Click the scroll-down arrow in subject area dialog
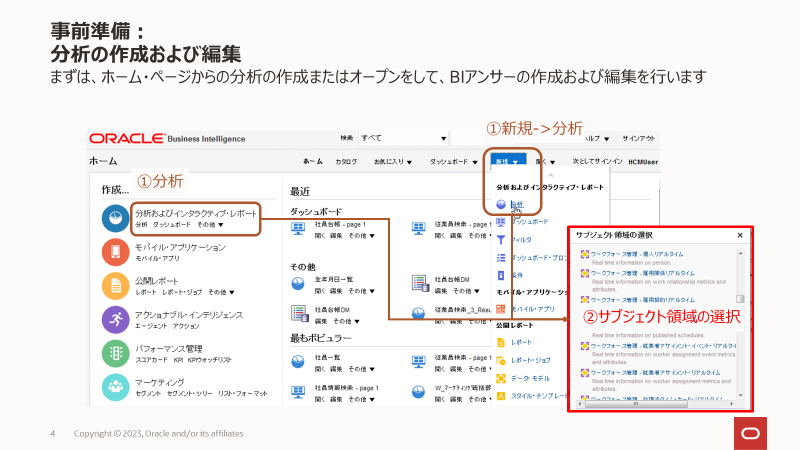The height and width of the screenshot is (450, 800). [740, 395]
